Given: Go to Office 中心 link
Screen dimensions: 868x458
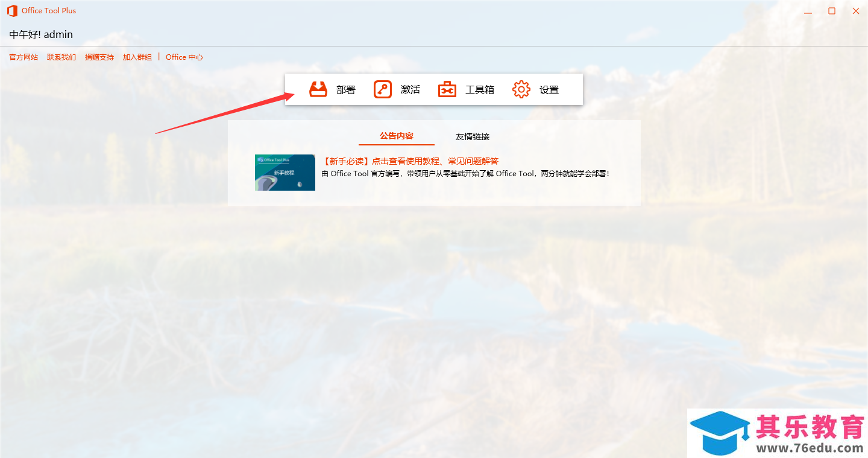Looking at the screenshot, I should (184, 57).
